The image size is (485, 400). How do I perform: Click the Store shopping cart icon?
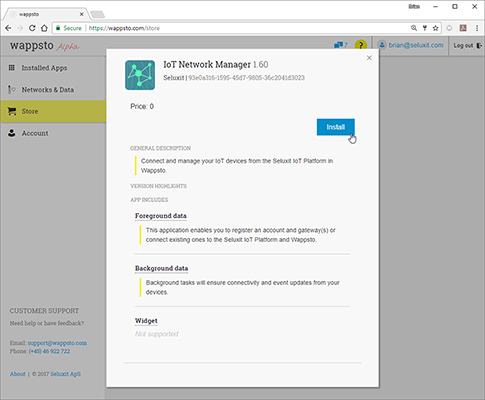(12, 111)
